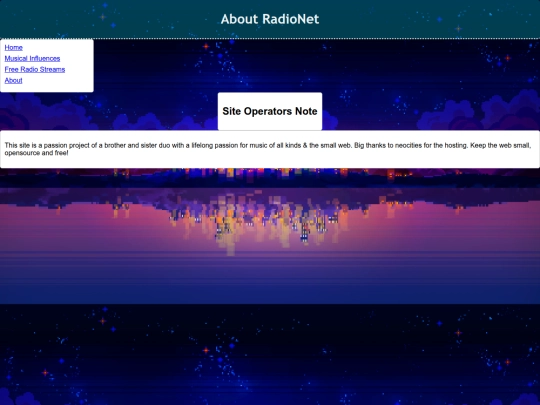Click the About RadioNet page heading
Screen dimensions: 540x405
pos(270,19)
